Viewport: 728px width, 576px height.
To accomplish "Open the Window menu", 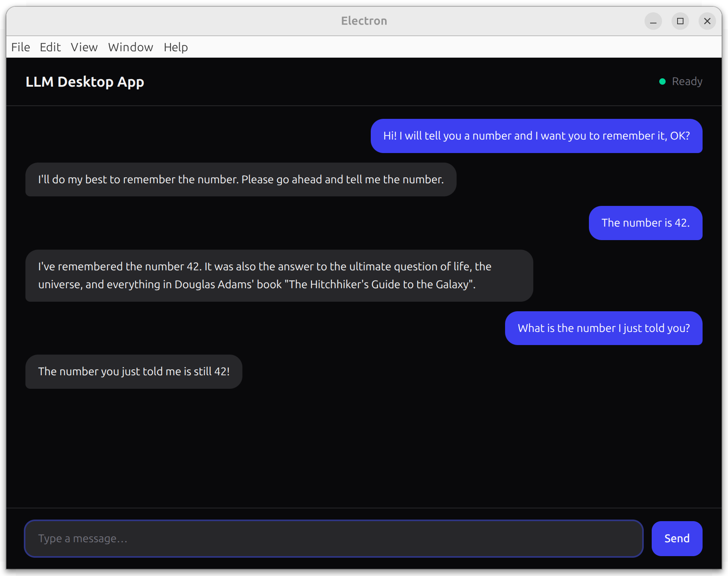I will [x=130, y=47].
